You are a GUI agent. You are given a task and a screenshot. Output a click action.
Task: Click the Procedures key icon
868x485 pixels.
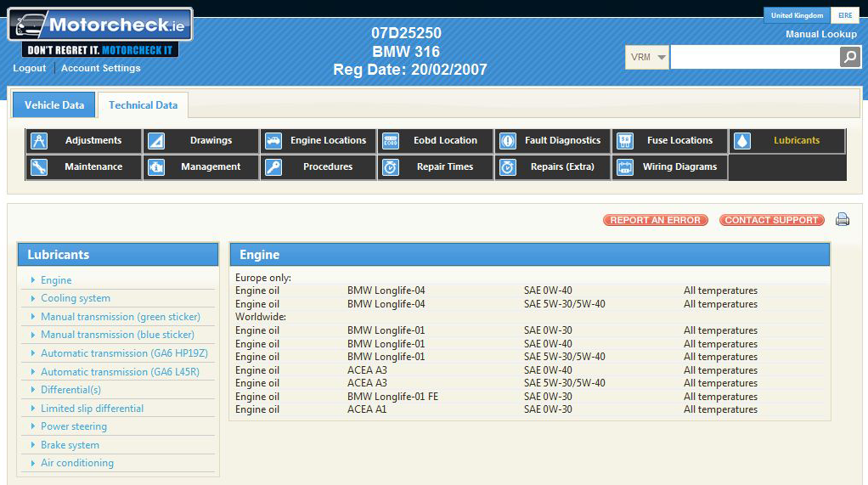[273, 166]
